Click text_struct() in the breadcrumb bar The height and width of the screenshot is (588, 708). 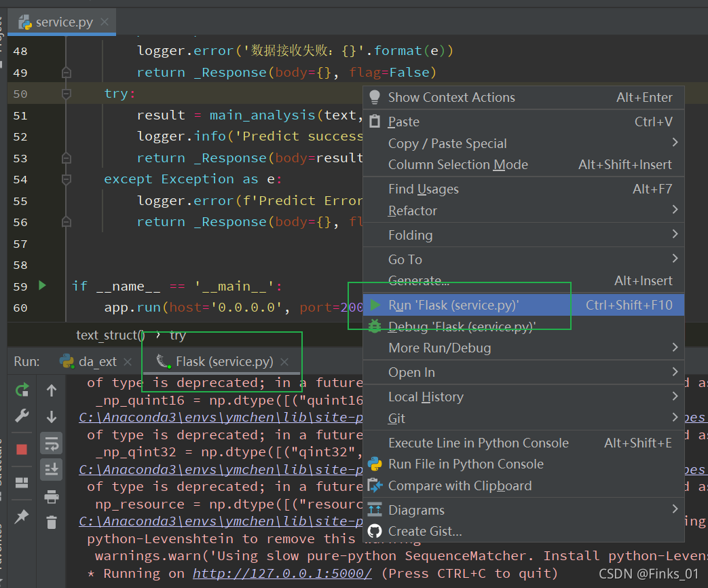111,335
